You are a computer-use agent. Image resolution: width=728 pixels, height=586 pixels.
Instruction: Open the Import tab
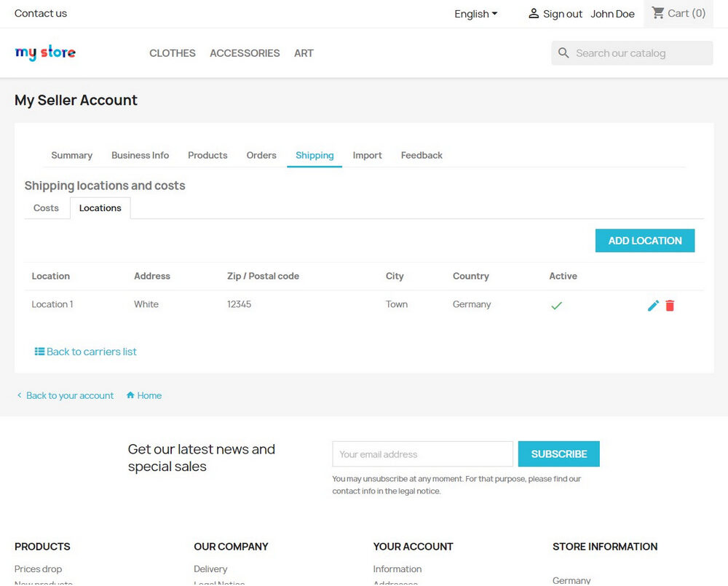(367, 155)
